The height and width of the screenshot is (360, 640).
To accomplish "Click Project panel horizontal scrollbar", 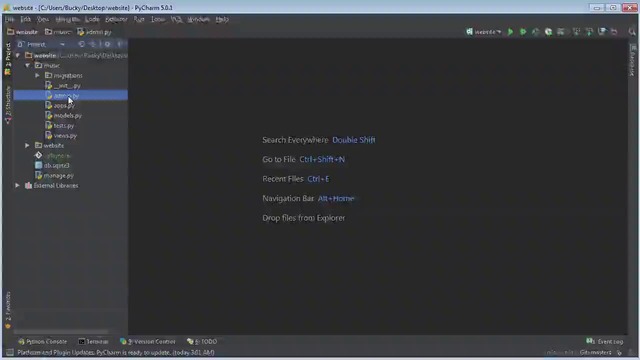I will [x=61, y=332].
